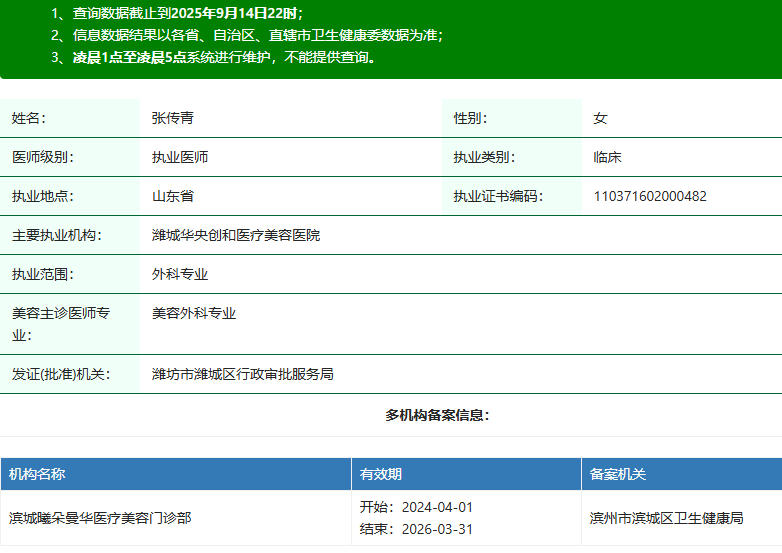Click the 备案机关 column header
782x553 pixels.
click(x=618, y=474)
